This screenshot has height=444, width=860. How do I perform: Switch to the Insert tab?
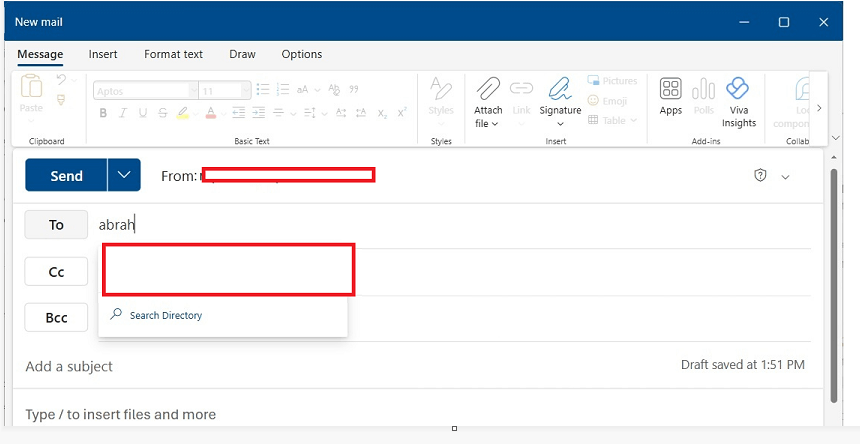click(x=103, y=54)
